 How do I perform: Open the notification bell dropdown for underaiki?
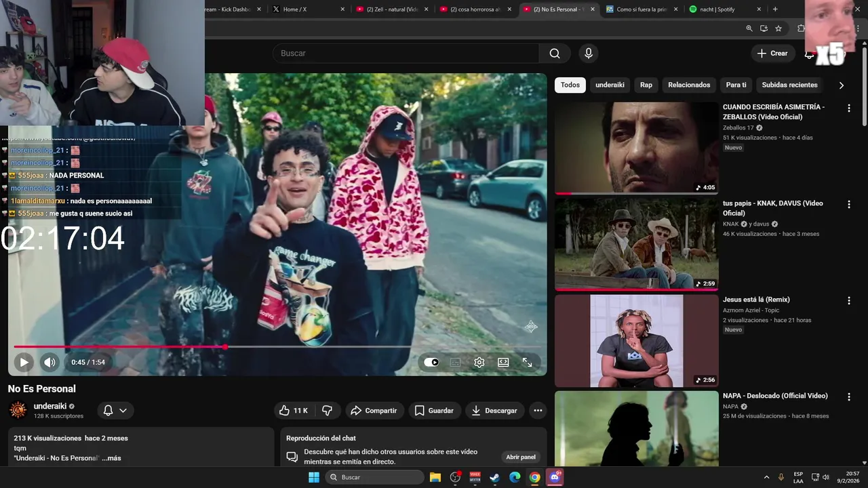115,411
